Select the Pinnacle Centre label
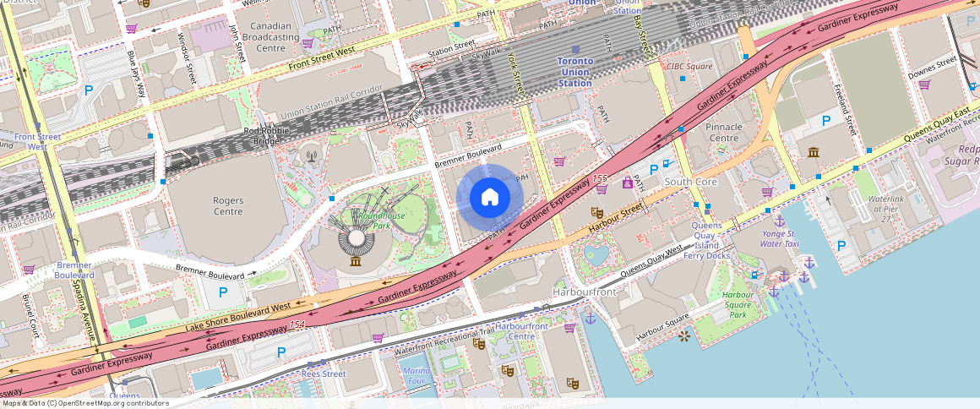 [x=722, y=132]
